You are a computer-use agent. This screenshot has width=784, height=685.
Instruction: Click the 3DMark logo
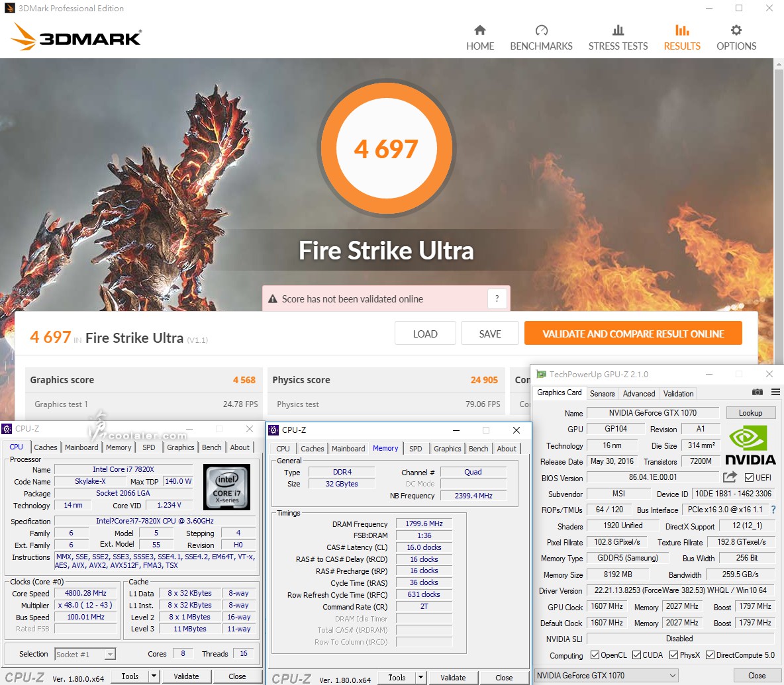[x=77, y=36]
